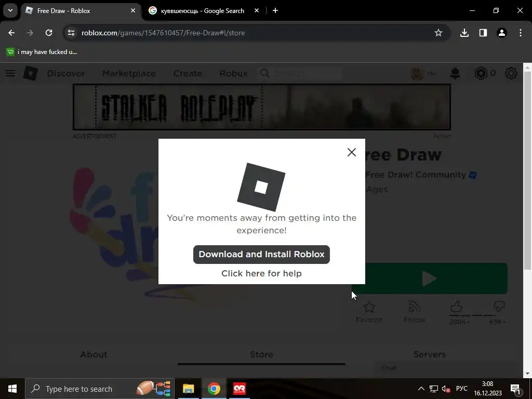Close the Free Draw - Roblox tab
Screen dimensions: 532x399
point(133,10)
